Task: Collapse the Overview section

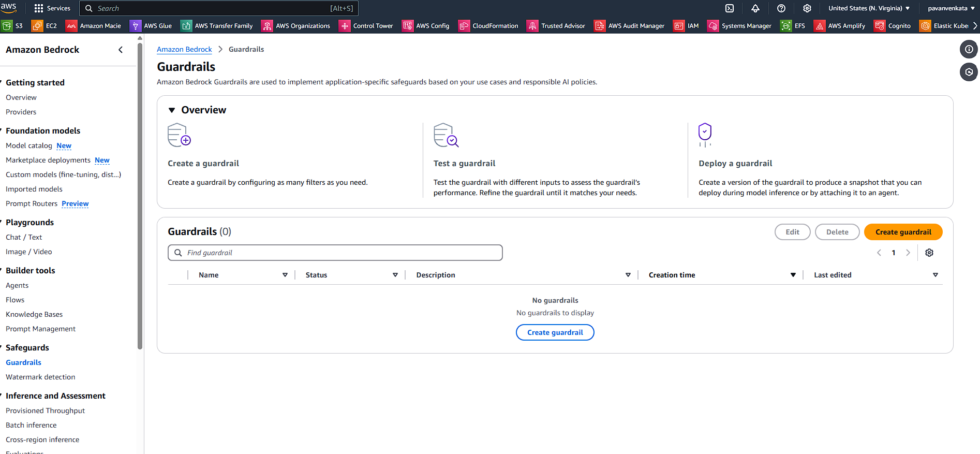Action: click(x=172, y=110)
